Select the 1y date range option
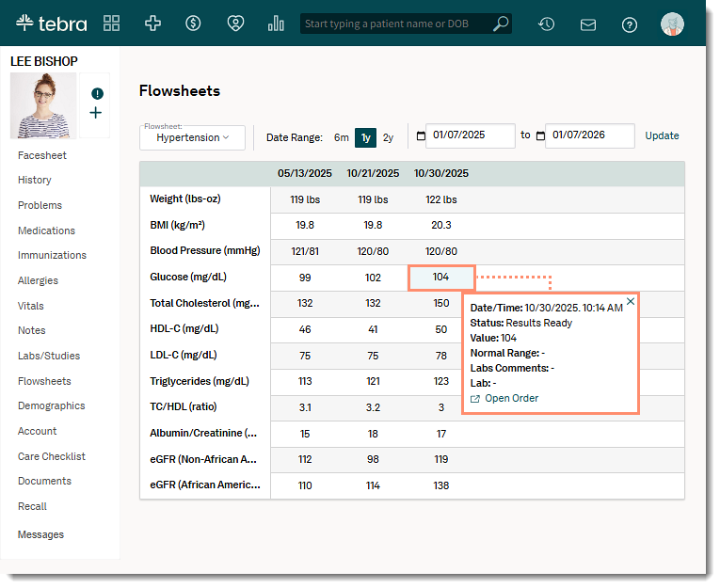This screenshot has height=588, width=720. pyautogui.click(x=365, y=137)
